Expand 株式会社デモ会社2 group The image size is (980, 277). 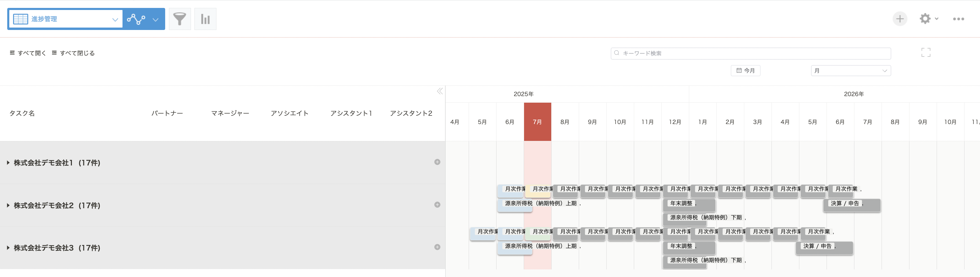click(8, 205)
